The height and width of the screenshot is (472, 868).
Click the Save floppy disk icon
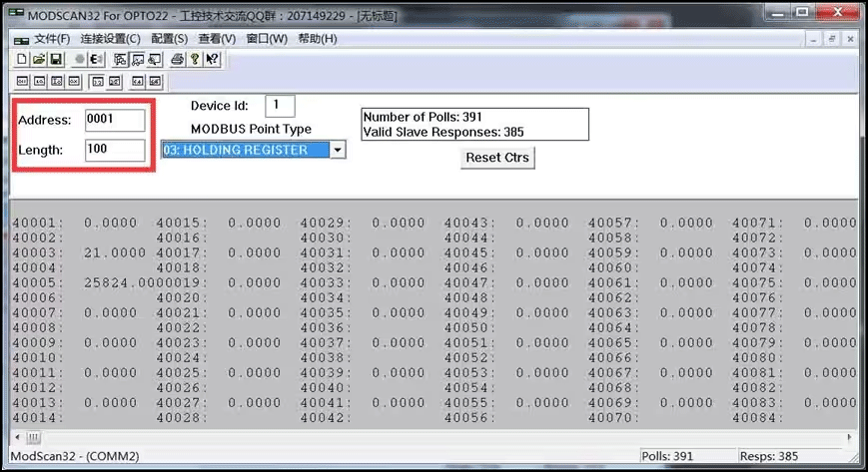56,60
